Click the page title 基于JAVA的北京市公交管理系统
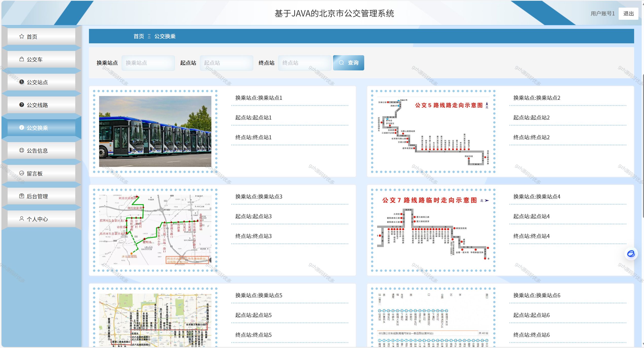The width and height of the screenshot is (644, 348). [x=334, y=13]
